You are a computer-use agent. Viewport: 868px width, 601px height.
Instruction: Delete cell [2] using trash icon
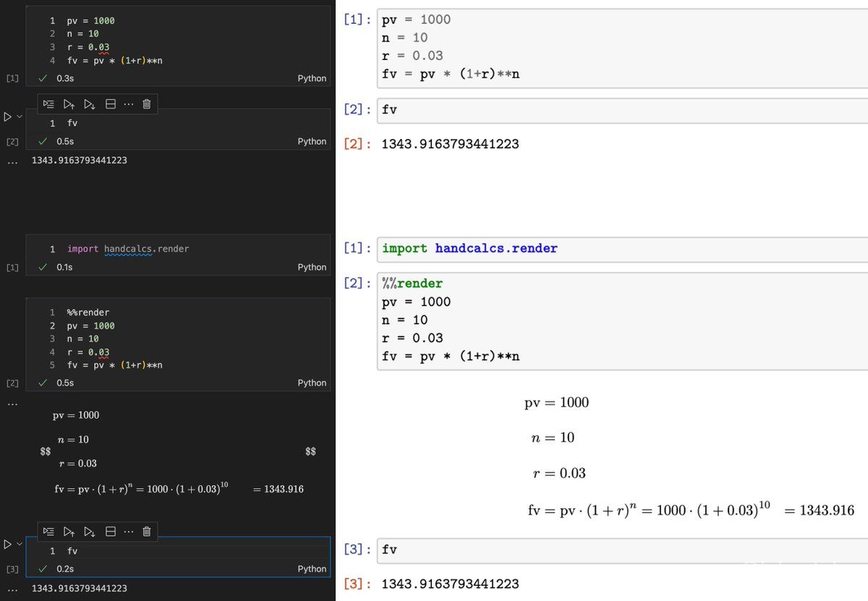pos(147,104)
